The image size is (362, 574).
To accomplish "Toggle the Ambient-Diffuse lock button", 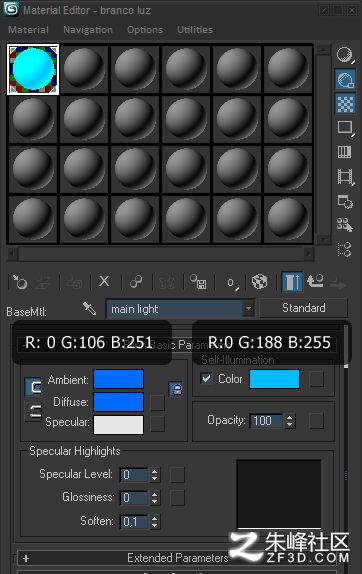I will point(176,389).
